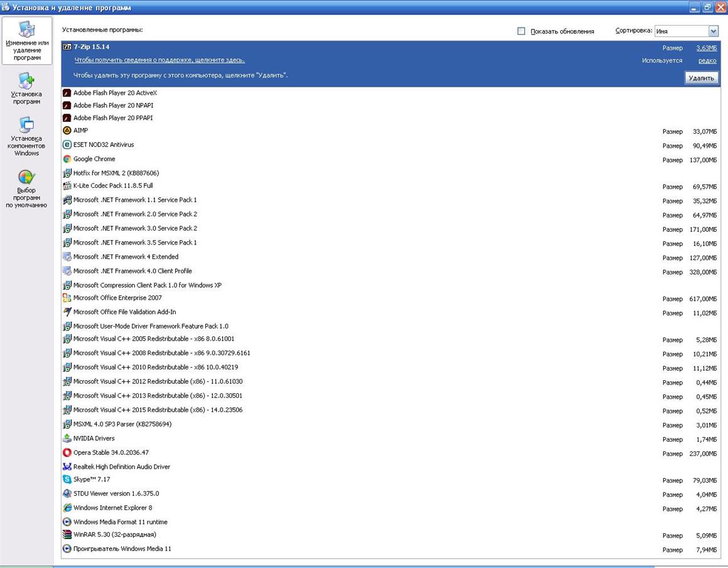This screenshot has width=728, height=568.
Task: Click the .NET Framework 4 Extended icon
Action: [67, 257]
